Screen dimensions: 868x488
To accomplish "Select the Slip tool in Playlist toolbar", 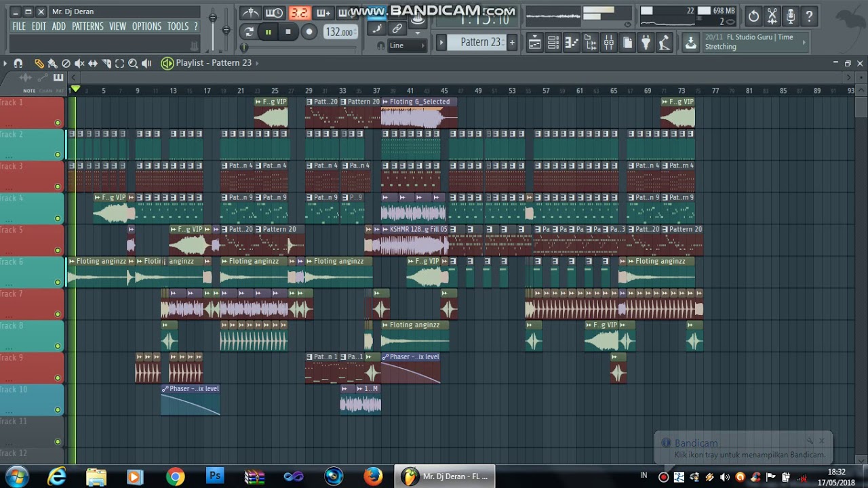I will click(93, 63).
